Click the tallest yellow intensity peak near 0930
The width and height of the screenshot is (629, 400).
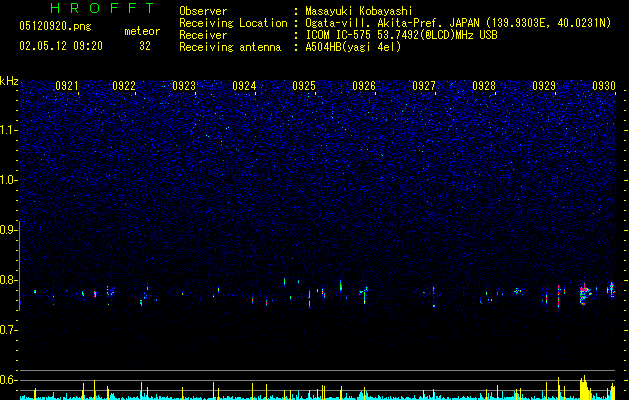(x=584, y=387)
